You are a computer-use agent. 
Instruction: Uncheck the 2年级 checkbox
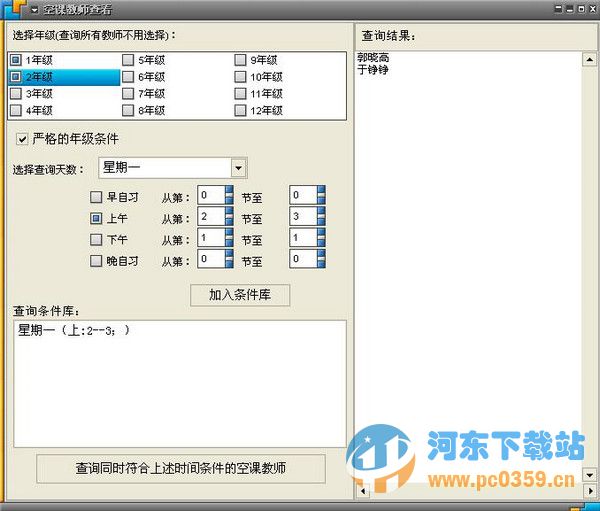[16, 77]
